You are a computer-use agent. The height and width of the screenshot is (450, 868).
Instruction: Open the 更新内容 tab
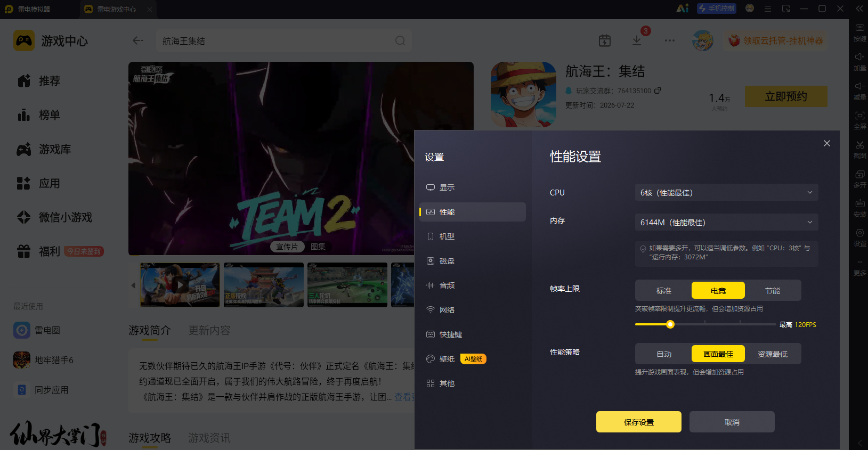(209, 330)
